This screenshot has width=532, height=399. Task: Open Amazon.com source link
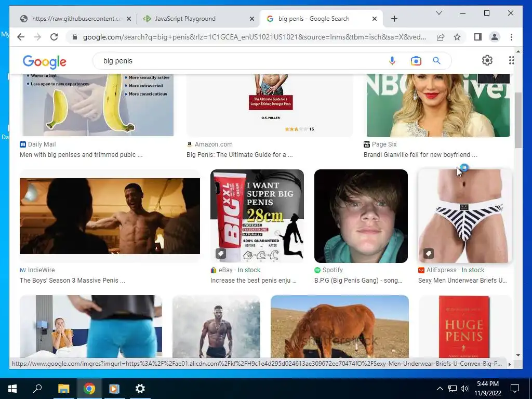(x=210, y=144)
